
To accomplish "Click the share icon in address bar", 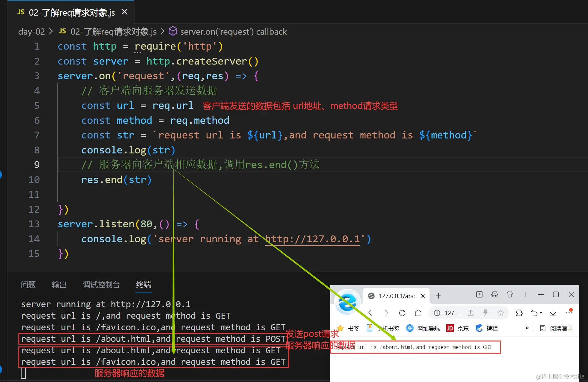I will [x=471, y=313].
